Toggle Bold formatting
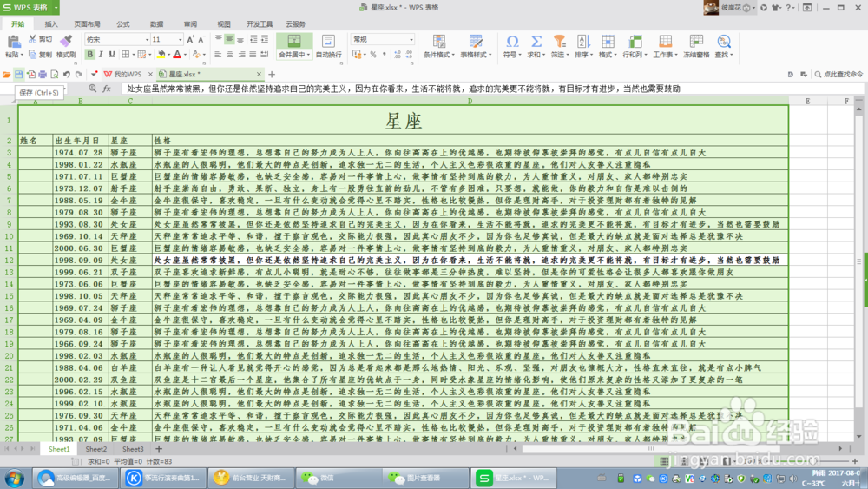 [x=89, y=54]
